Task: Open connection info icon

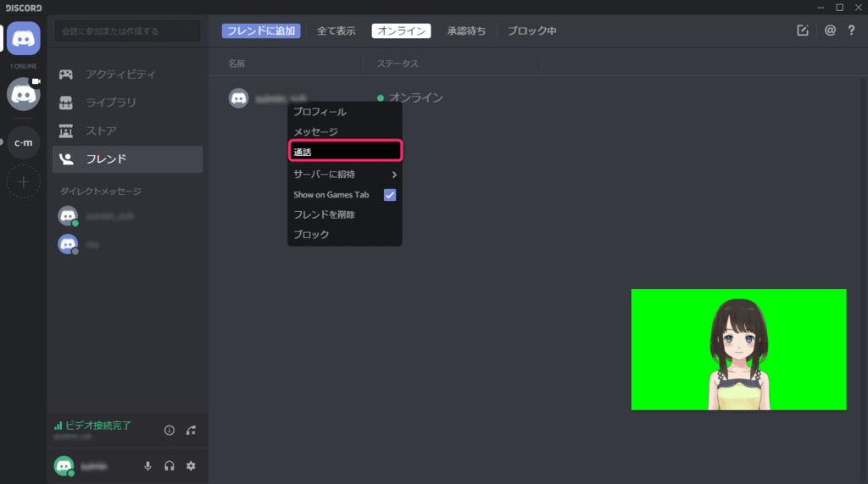Action: coord(170,431)
